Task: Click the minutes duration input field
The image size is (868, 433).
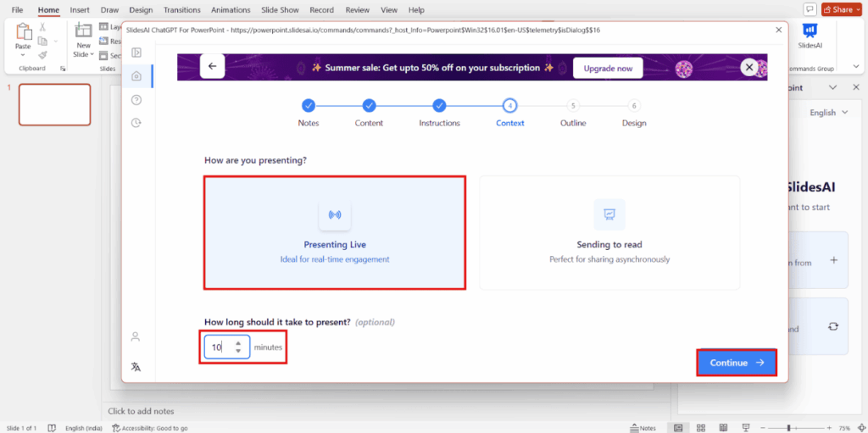Action: click(x=220, y=347)
